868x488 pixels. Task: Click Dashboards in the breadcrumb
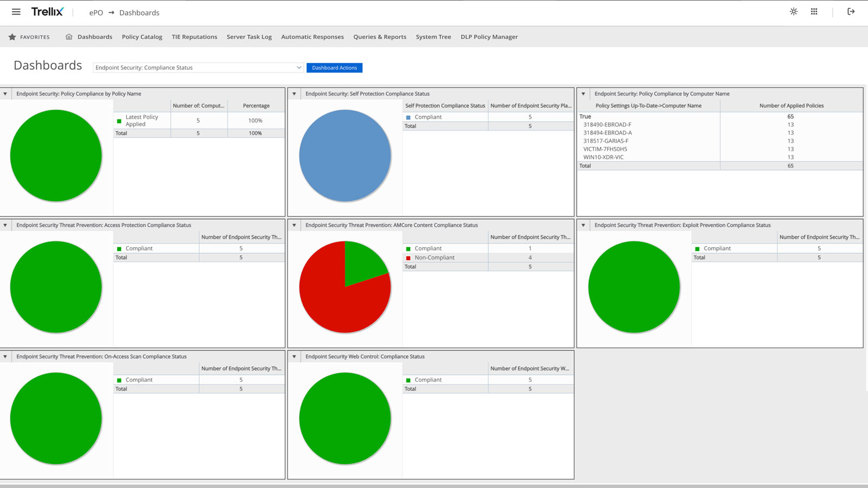point(139,12)
